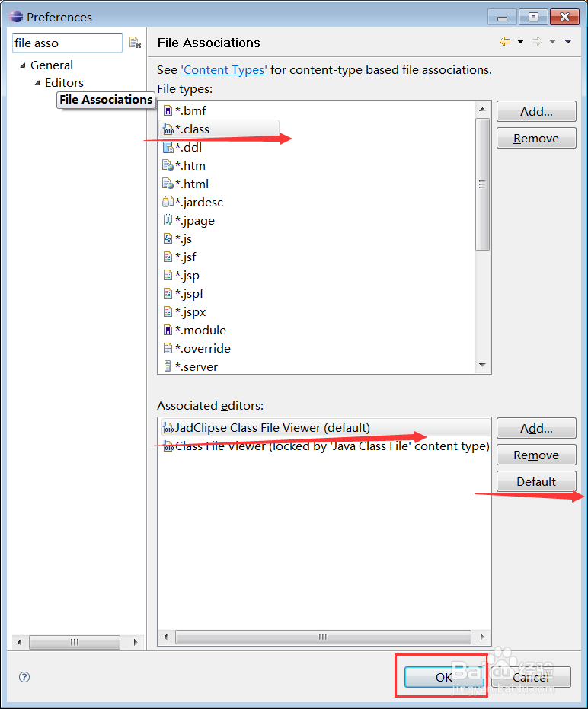Open the back history dropdown arrow
Viewport: 588px width, 709px height.
(521, 42)
